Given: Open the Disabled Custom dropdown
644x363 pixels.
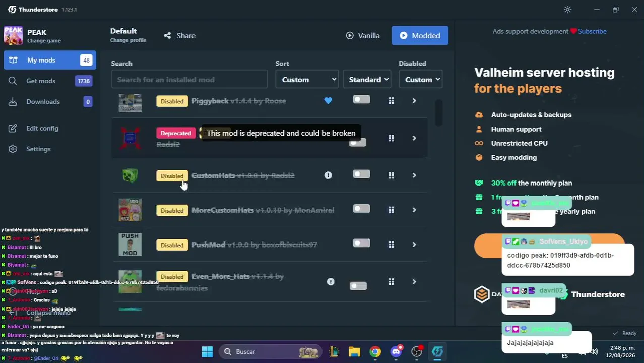Looking at the screenshot, I should pyautogui.click(x=420, y=80).
